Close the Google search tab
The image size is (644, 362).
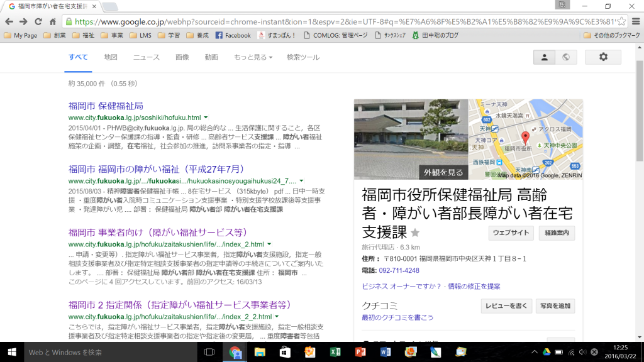[x=94, y=6]
